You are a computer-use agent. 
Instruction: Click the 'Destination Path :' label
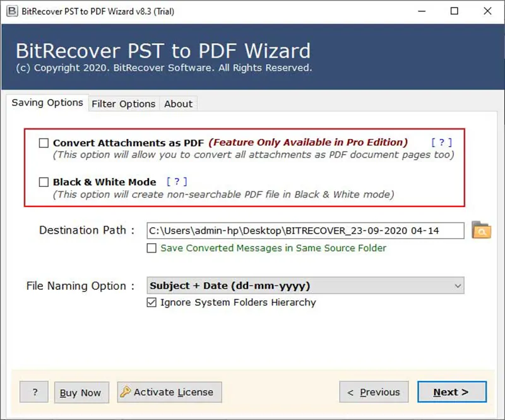86,230
